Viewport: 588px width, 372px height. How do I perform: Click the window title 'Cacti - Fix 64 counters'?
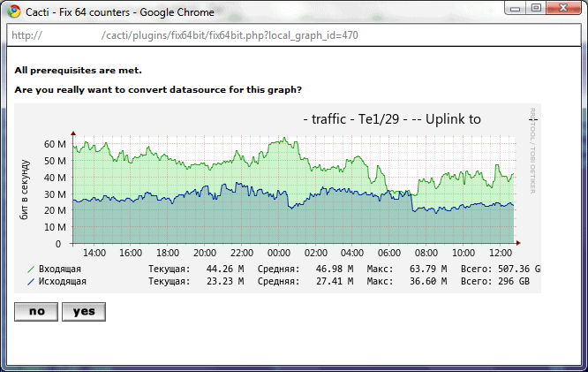[77, 12]
